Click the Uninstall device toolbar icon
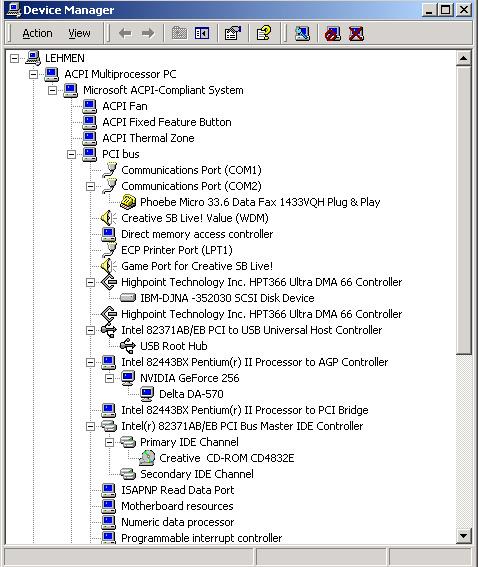Image resolution: width=478 pixels, height=567 pixels. pos(356,34)
